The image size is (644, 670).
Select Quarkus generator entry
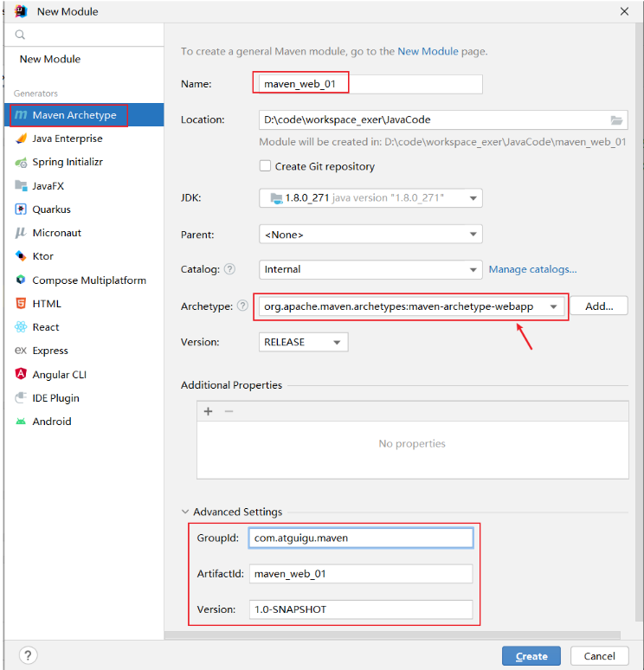pyautogui.click(x=84, y=209)
